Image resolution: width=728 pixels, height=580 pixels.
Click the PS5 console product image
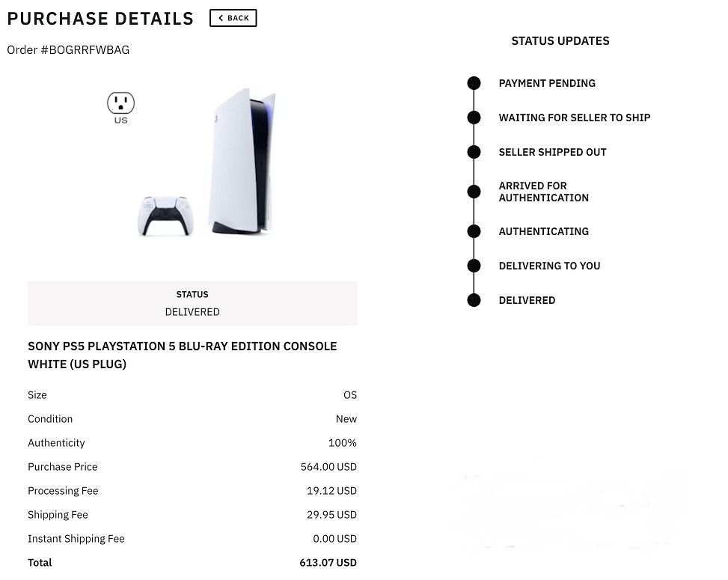tap(241, 160)
